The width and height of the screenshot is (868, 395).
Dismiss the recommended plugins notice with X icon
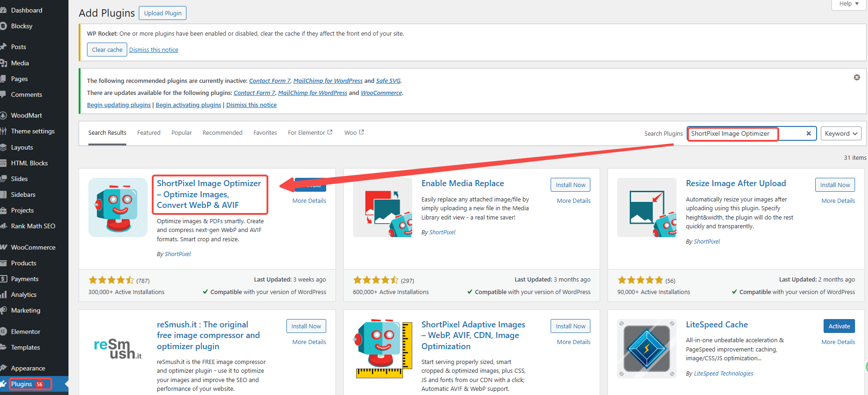(856, 77)
